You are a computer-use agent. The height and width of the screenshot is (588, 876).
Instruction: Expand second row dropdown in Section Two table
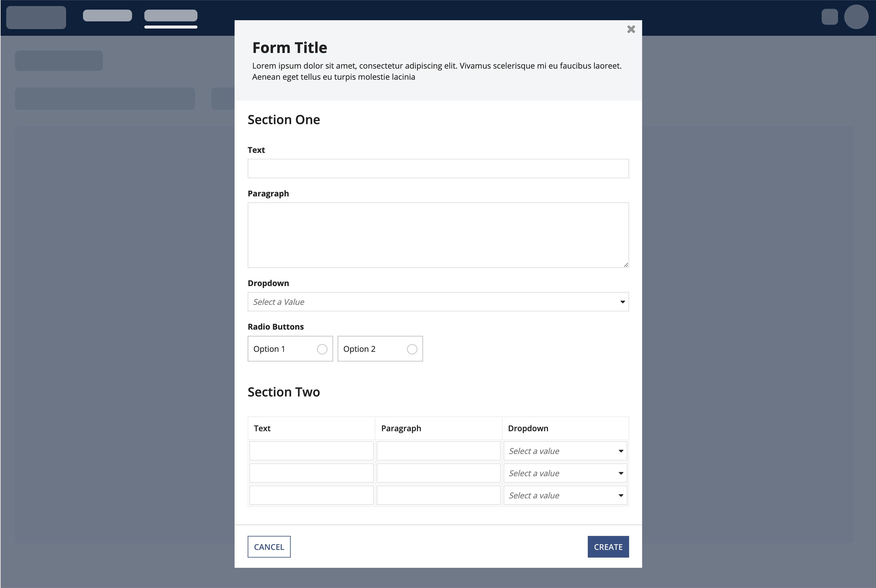click(x=565, y=473)
